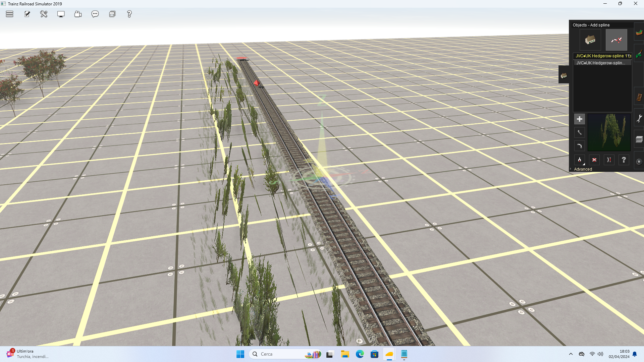Open the Ultim'ora news widget
This screenshot has width=644, height=362.
(28, 354)
